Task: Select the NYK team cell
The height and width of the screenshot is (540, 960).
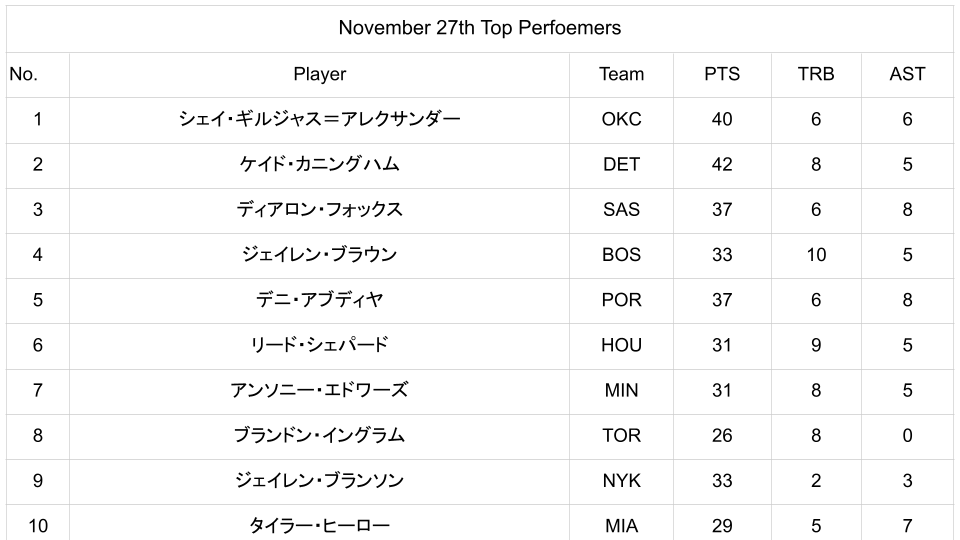Action: (x=621, y=481)
